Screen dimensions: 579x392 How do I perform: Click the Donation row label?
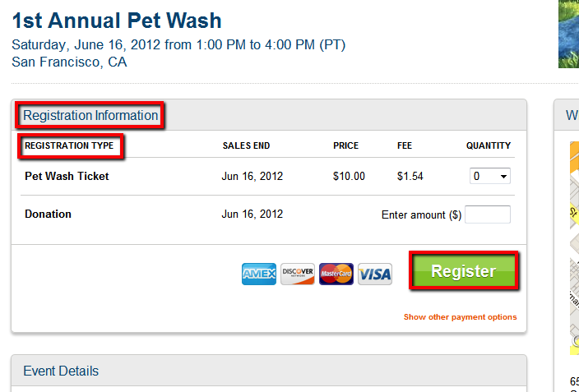pos(48,214)
